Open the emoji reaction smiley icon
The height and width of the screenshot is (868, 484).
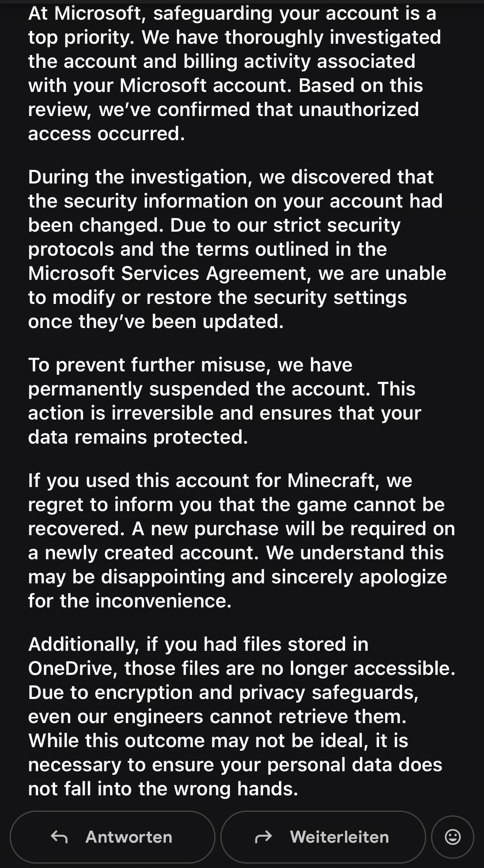tap(453, 837)
